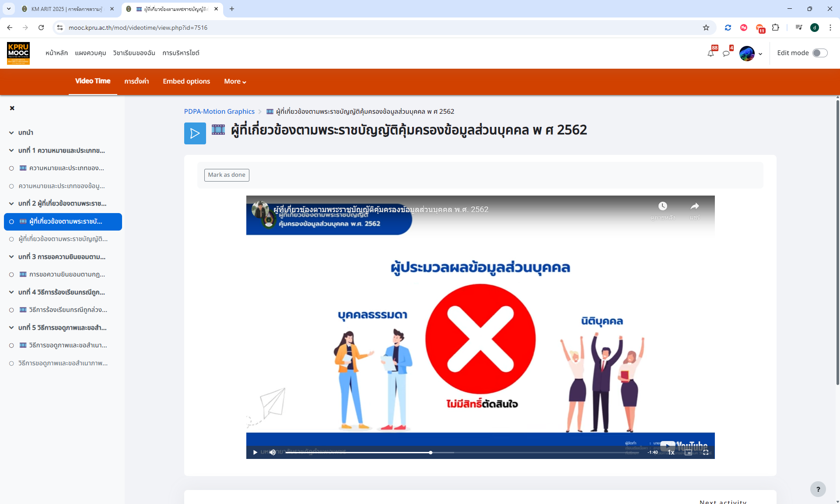Collapse the บทที่ 2 section chevron
The height and width of the screenshot is (504, 840).
click(x=10, y=203)
